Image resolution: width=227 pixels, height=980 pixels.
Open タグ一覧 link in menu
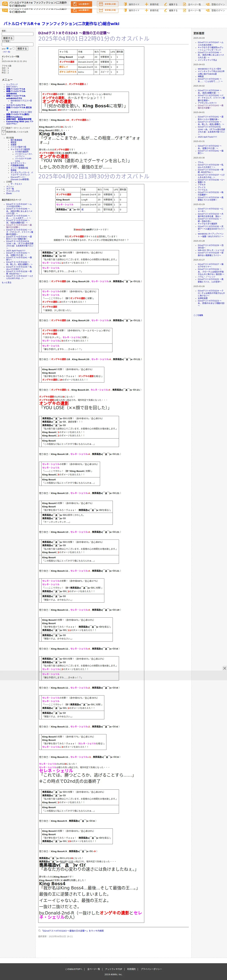(10, 189)
